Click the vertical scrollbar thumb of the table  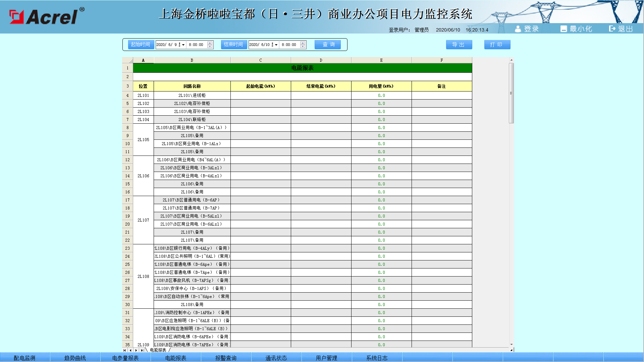[x=512, y=93]
